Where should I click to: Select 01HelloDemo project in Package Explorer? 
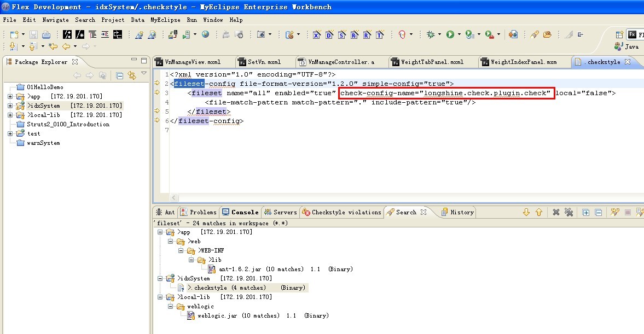[x=45, y=87]
